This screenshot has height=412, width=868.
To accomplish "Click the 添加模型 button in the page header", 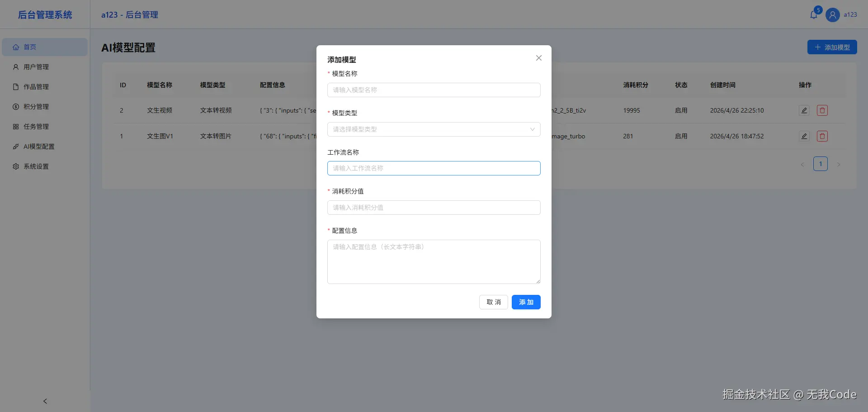I will (x=832, y=47).
